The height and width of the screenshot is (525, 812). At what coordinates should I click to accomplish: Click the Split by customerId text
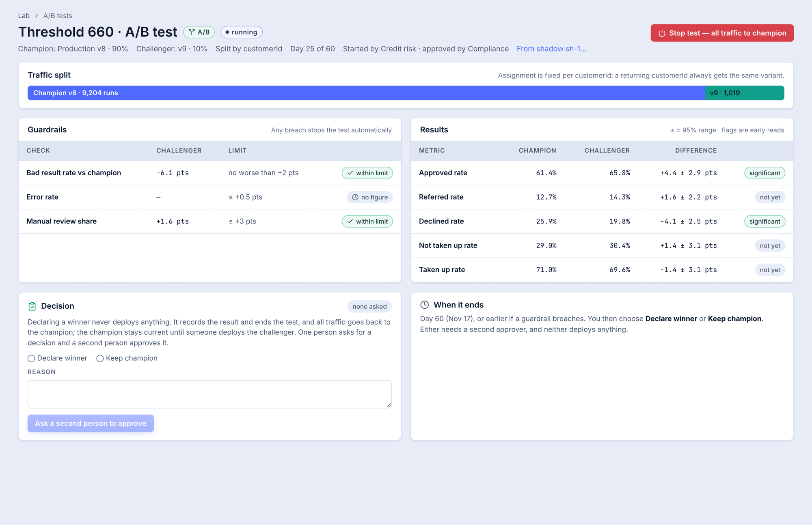pos(249,49)
